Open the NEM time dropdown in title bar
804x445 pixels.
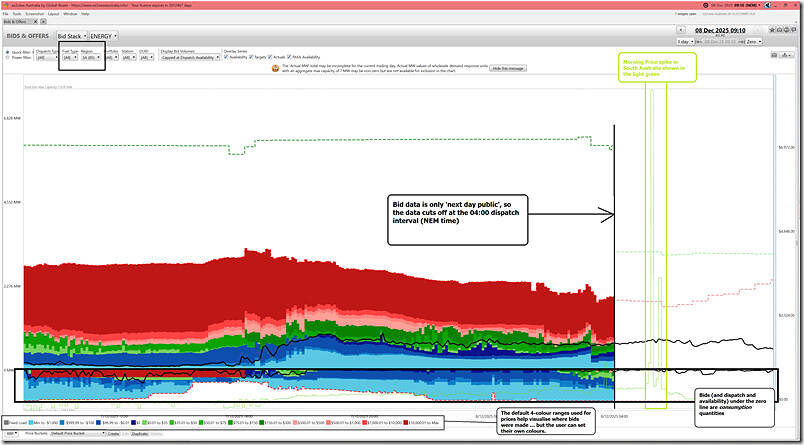[x=735, y=5]
